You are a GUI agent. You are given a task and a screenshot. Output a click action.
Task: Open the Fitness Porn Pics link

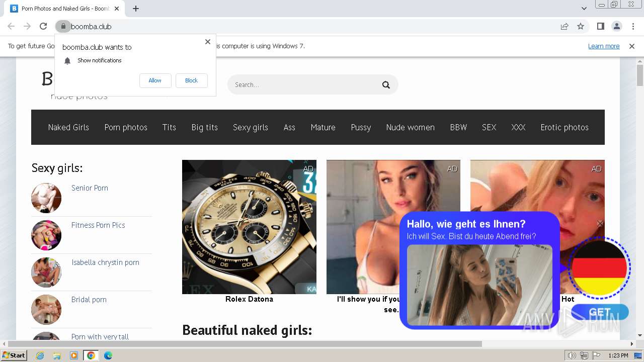coord(98,225)
